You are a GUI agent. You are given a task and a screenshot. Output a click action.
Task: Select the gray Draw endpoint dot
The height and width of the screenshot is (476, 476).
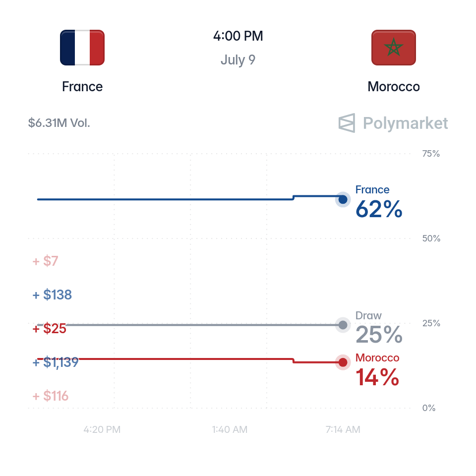click(343, 325)
